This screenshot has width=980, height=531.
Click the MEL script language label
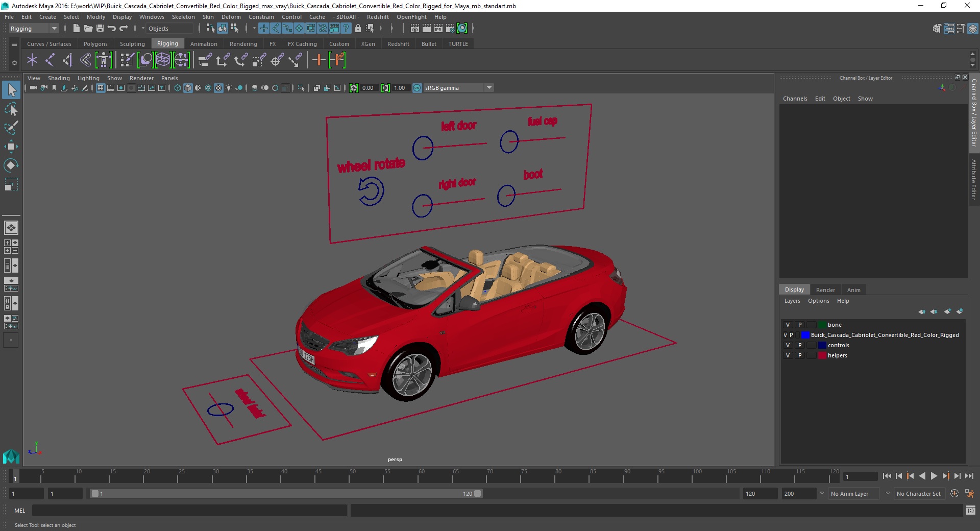pos(19,511)
